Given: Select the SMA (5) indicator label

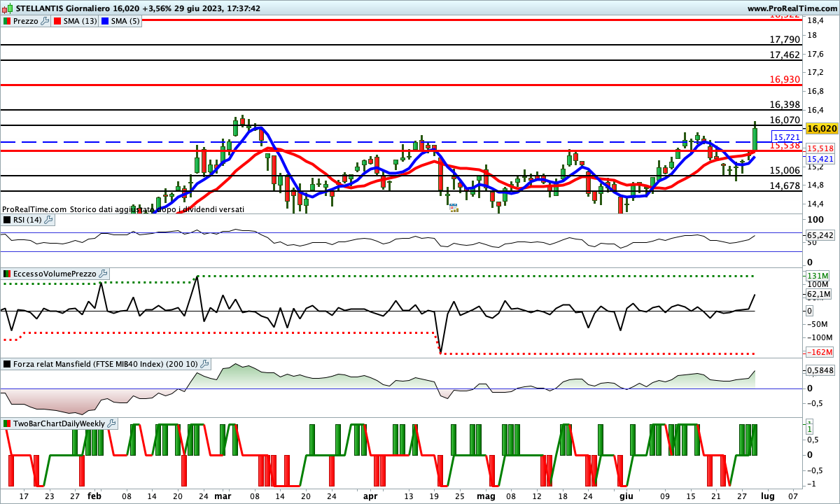Looking at the screenshot, I should click(126, 21).
